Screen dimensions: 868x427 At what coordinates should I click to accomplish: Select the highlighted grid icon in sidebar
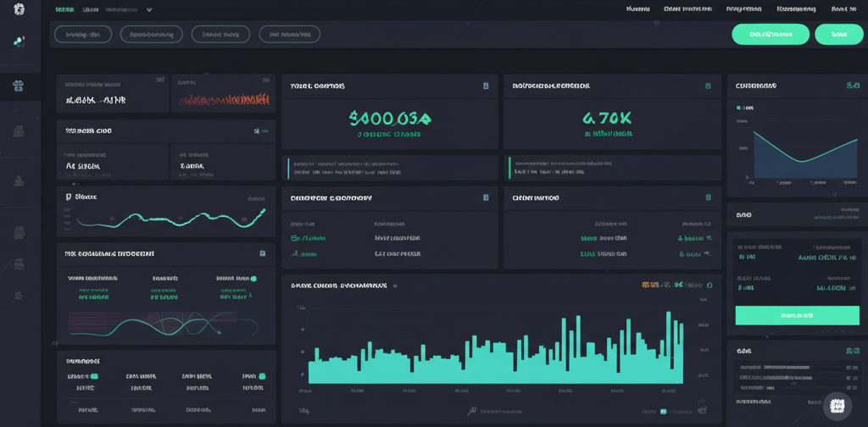click(x=19, y=85)
